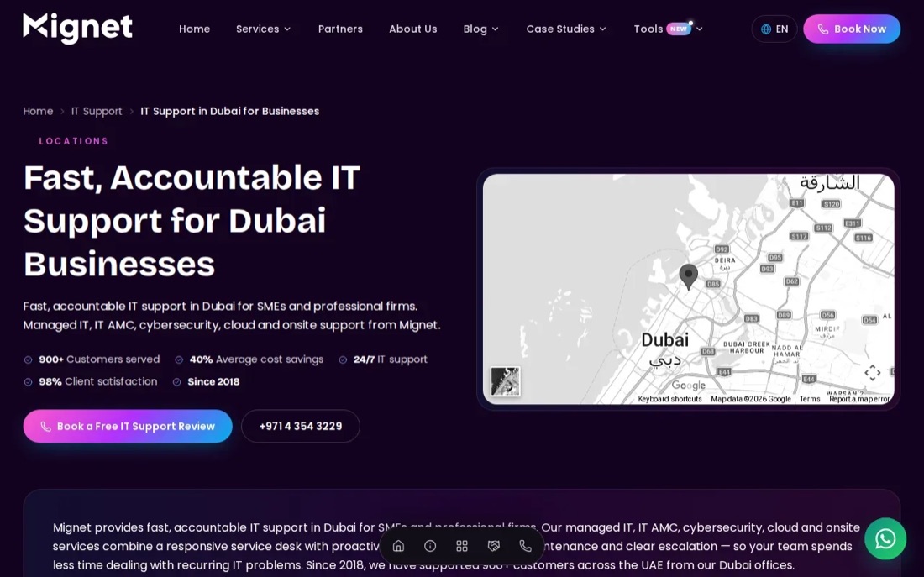Click the LOCATIONS label
The image size is (924, 577).
coord(74,141)
